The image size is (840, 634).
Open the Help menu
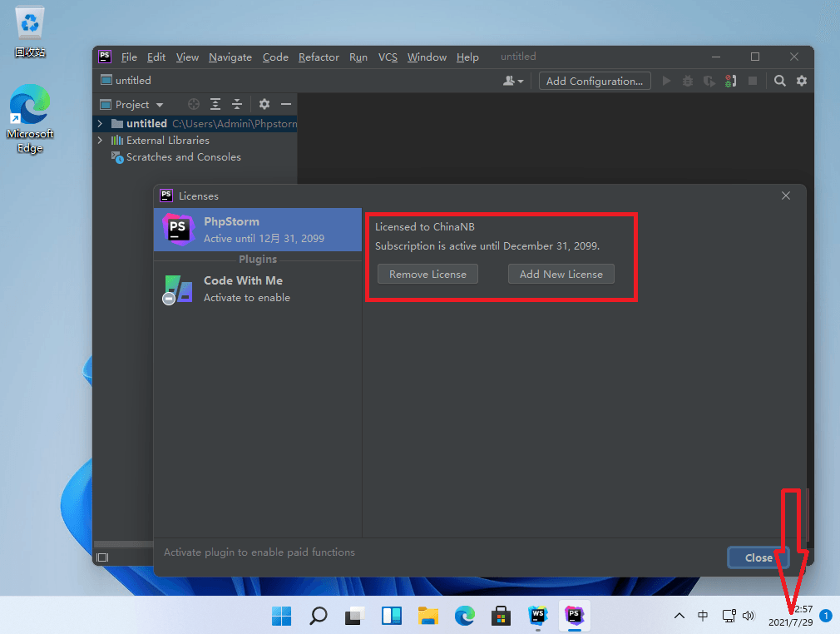coord(467,57)
